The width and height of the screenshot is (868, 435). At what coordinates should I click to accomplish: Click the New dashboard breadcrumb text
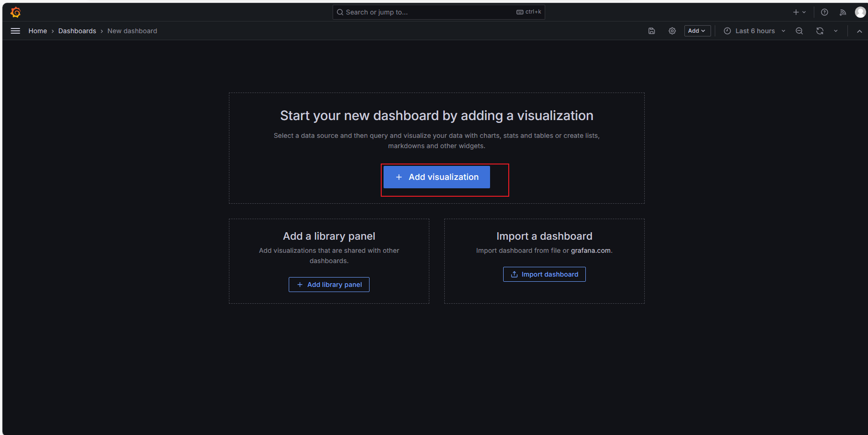(132, 31)
